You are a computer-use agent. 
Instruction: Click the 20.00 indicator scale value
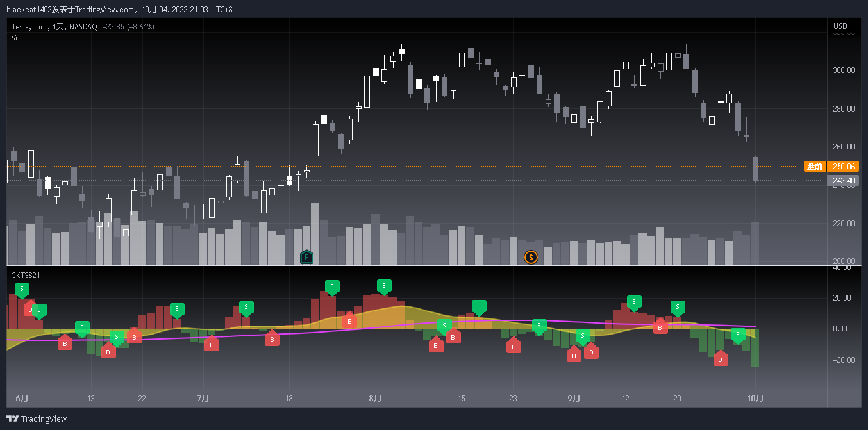[x=841, y=298]
